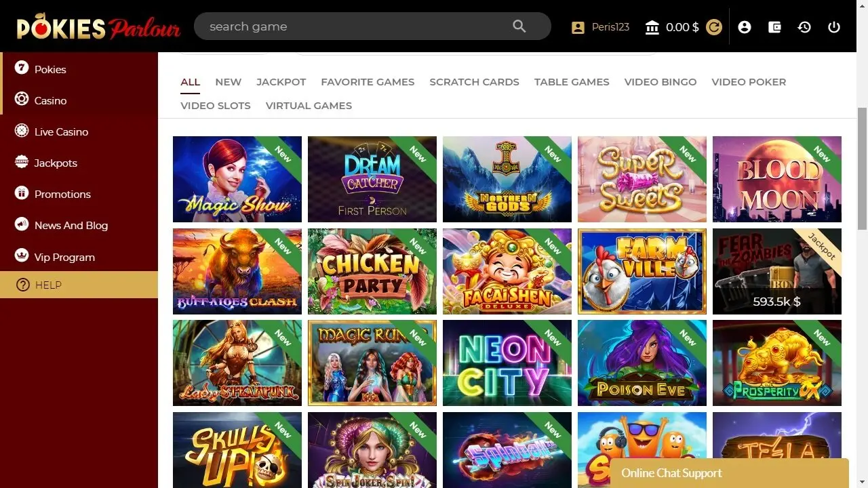Open Fear the Zombies jackpot game
Image resolution: width=868 pixels, height=488 pixels.
coord(777,271)
